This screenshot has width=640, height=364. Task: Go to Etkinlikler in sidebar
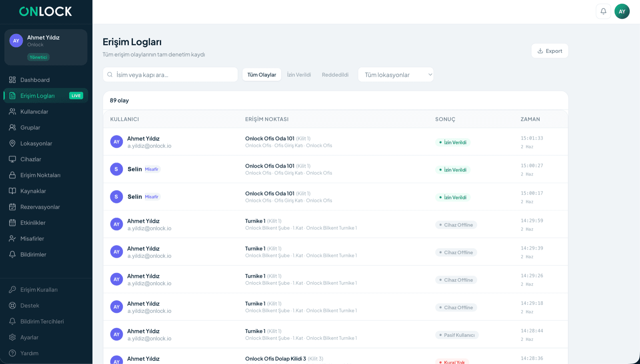46,223
